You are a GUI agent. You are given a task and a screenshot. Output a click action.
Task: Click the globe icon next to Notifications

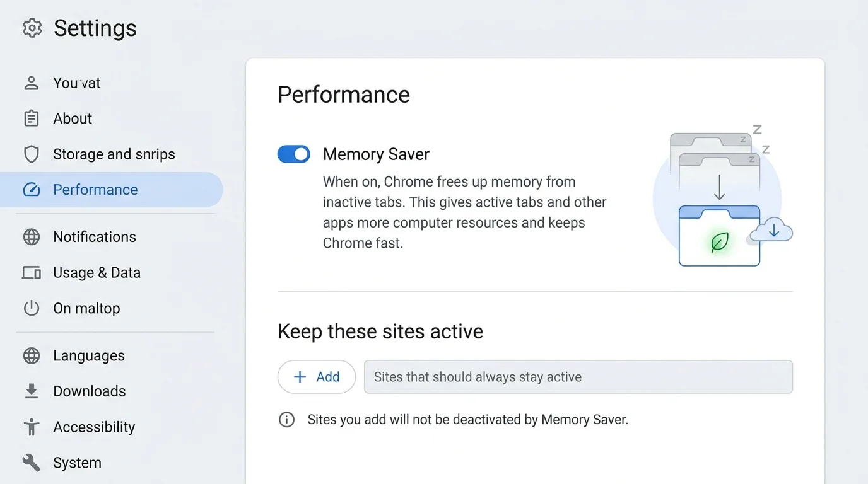click(32, 237)
